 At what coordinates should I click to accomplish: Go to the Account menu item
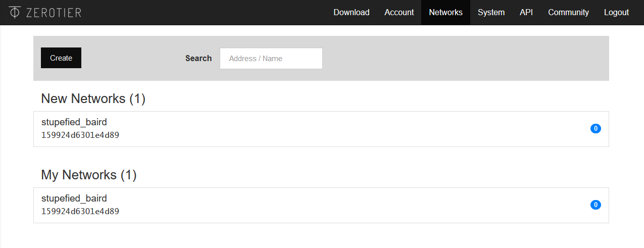click(x=399, y=13)
